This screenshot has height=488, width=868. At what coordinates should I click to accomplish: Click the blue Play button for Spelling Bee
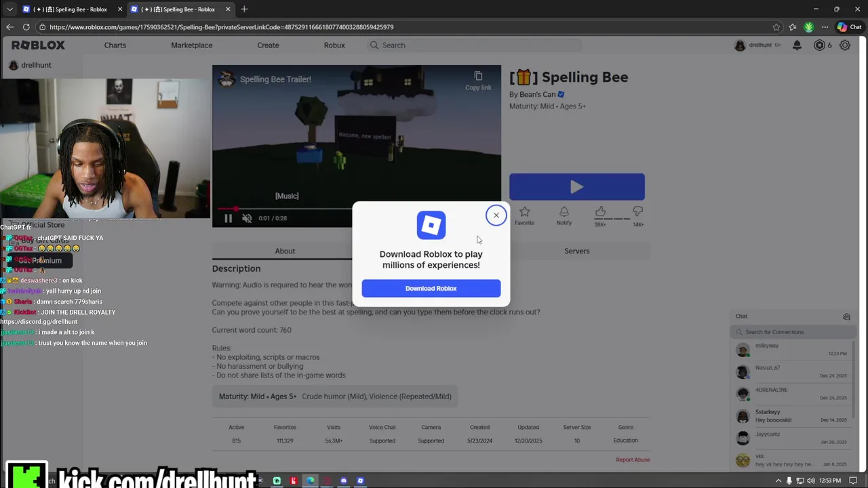point(577,187)
